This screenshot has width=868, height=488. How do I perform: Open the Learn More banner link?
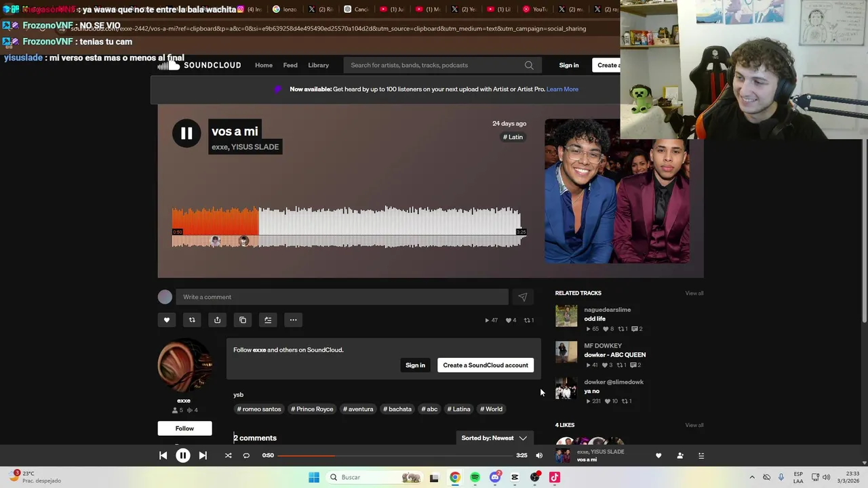point(562,89)
